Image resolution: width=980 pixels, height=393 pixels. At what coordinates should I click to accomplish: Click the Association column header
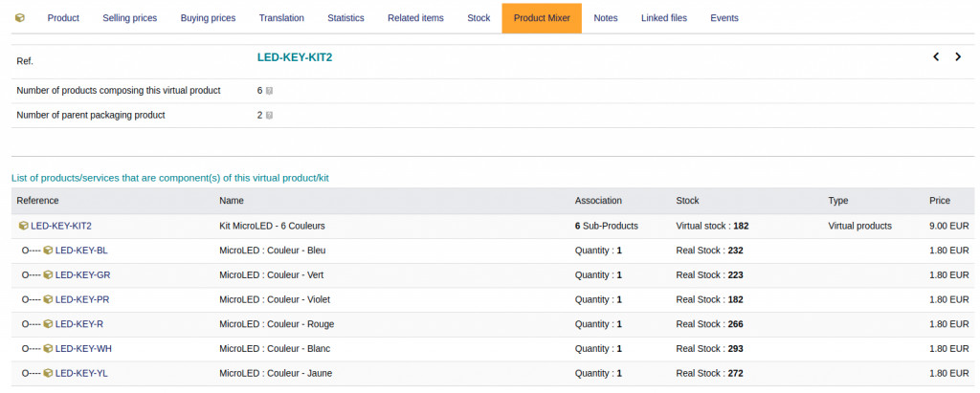[x=598, y=201]
